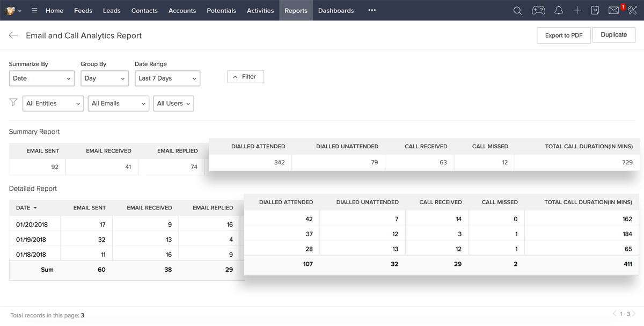Screen dimensions: 644x326
Task: Click the summary Dialled Attended value 342
Action: 279,162
